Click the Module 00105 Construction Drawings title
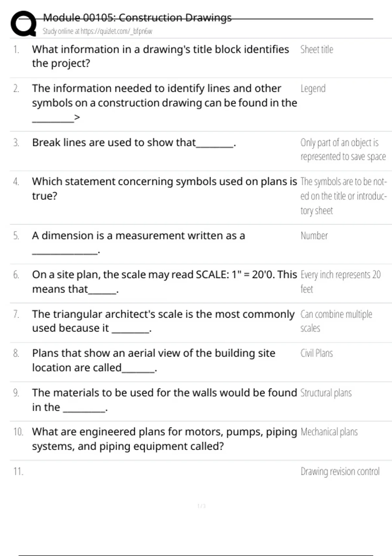392x556 pixels. point(137,18)
